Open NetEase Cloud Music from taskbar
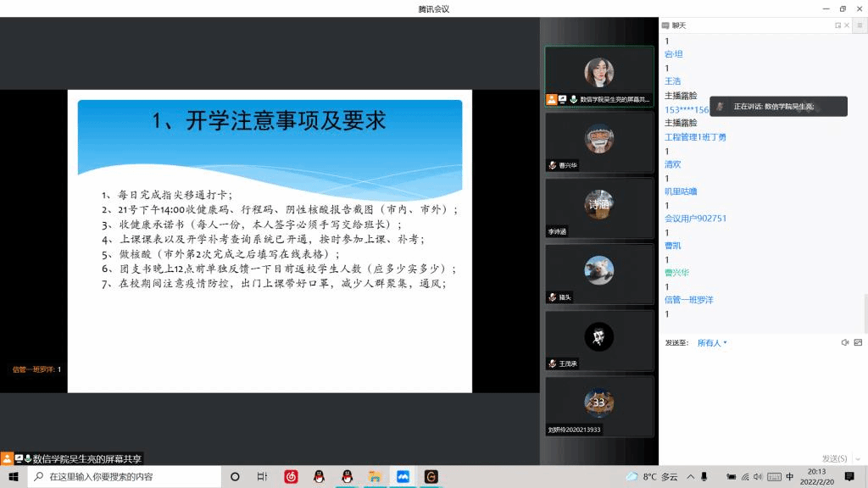This screenshot has height=488, width=868. pyautogui.click(x=291, y=476)
